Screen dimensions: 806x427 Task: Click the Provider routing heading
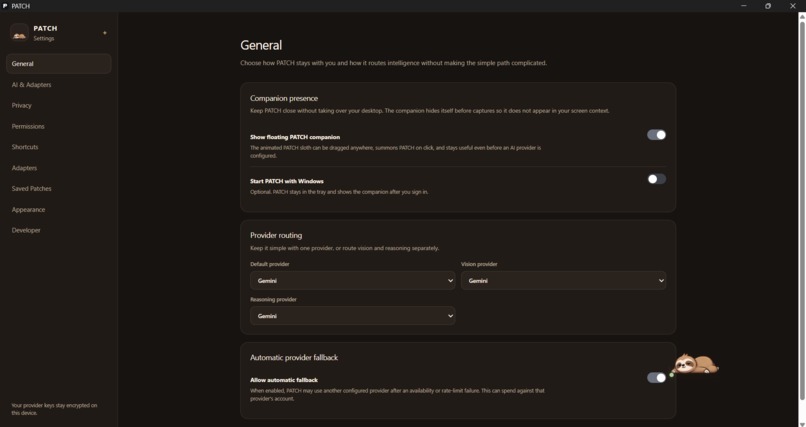(x=276, y=235)
